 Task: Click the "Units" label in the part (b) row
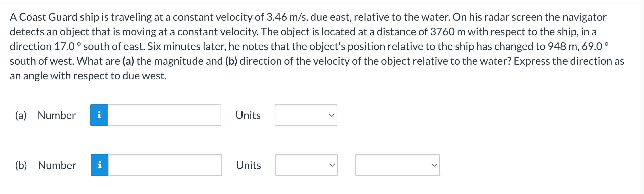(248, 165)
